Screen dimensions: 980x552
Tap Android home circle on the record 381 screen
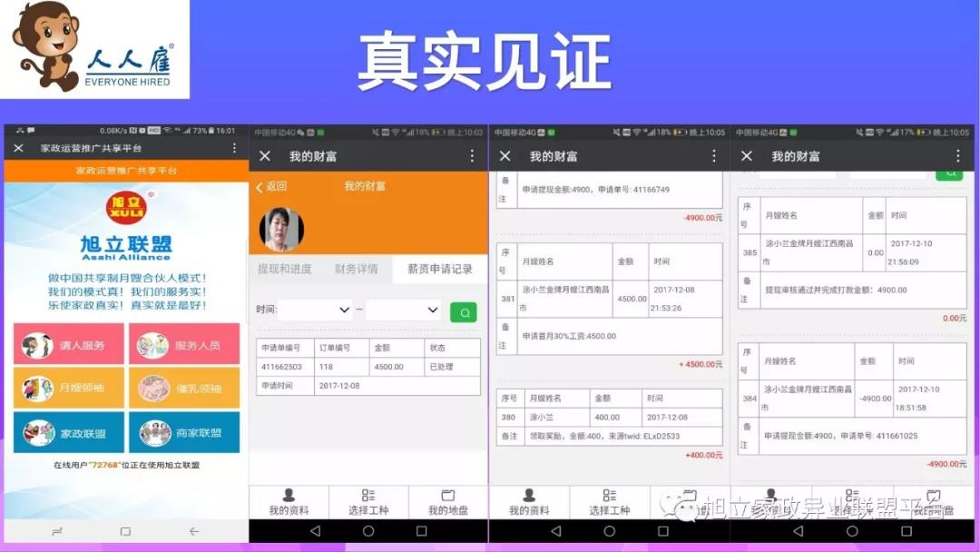pos(610,531)
